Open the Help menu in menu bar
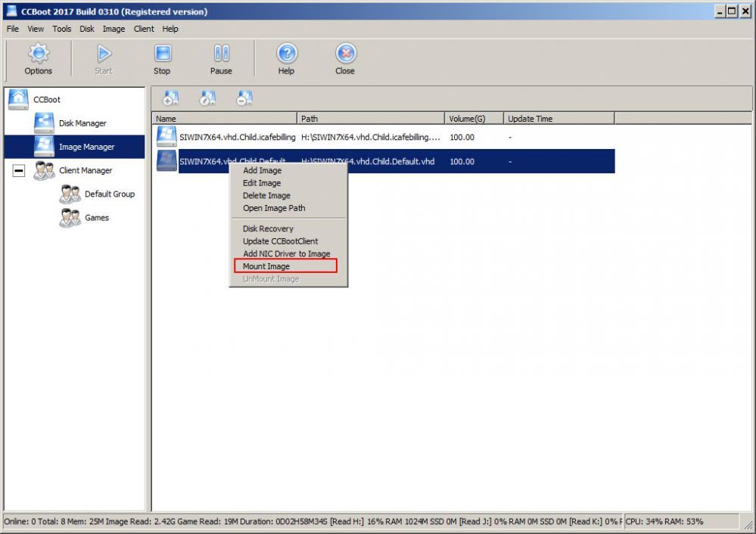Image resolution: width=756 pixels, height=534 pixels. 170,29
